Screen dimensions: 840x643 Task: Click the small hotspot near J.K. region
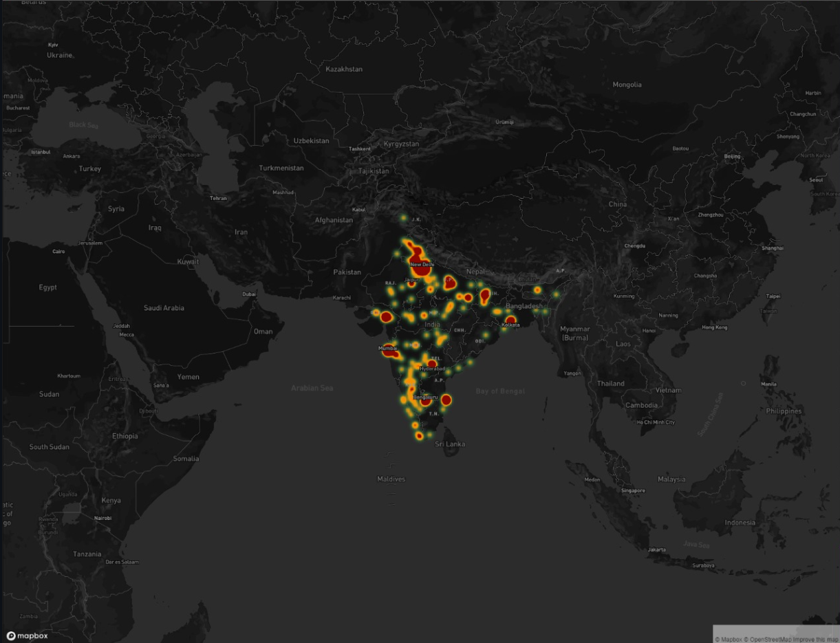405,219
